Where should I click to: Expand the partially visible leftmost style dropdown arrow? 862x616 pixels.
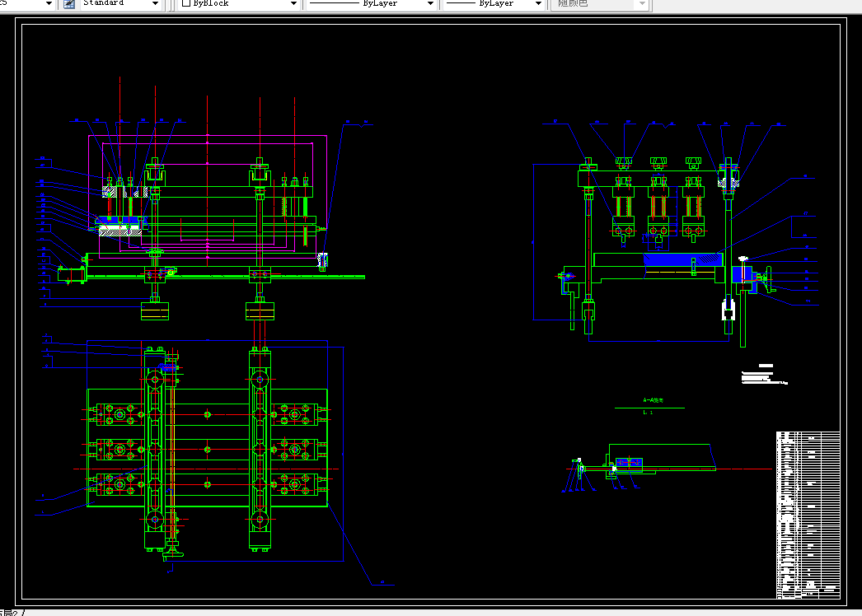point(49,3)
